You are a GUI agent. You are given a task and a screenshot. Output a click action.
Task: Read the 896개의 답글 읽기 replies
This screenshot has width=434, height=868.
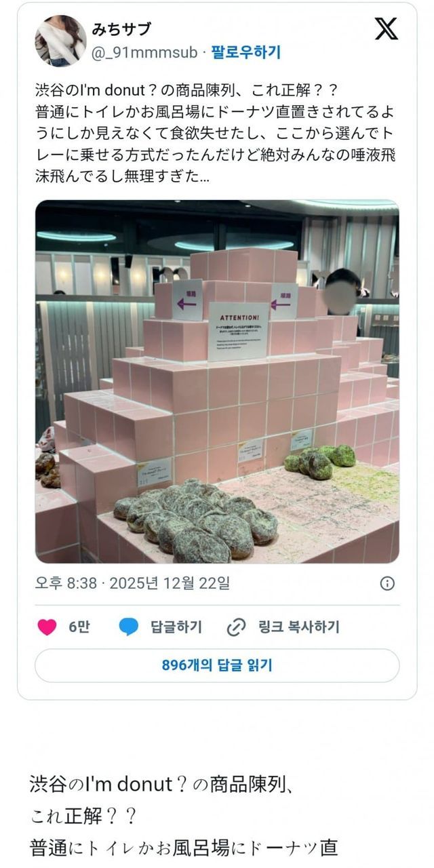coord(217,665)
